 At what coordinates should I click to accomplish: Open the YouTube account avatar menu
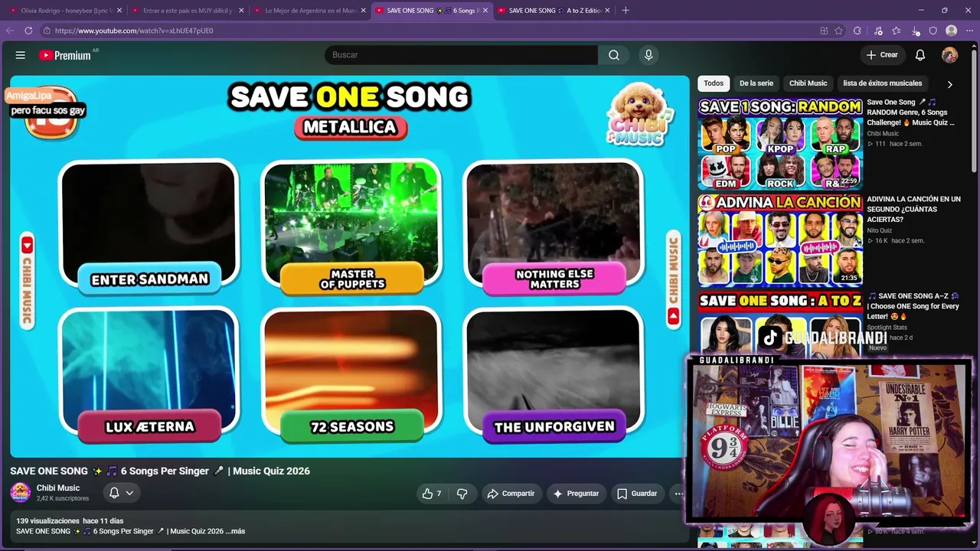pyautogui.click(x=949, y=55)
